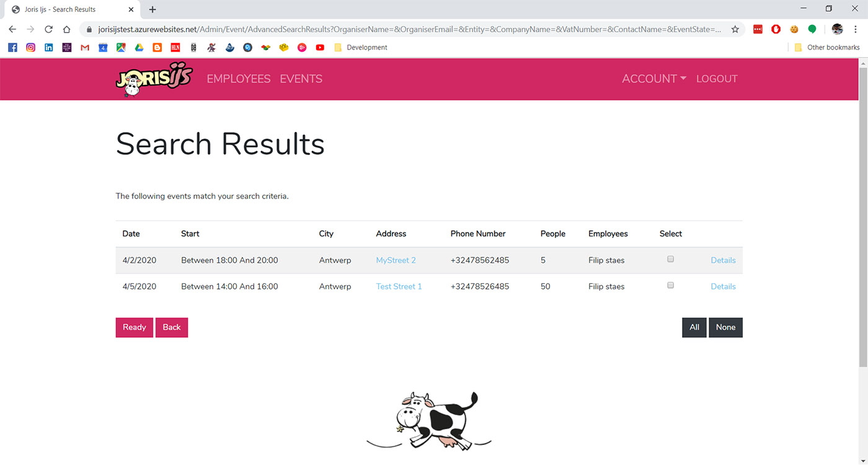The height and width of the screenshot is (465, 868).
Task: Open the Blogger bookmark
Action: click(157, 47)
